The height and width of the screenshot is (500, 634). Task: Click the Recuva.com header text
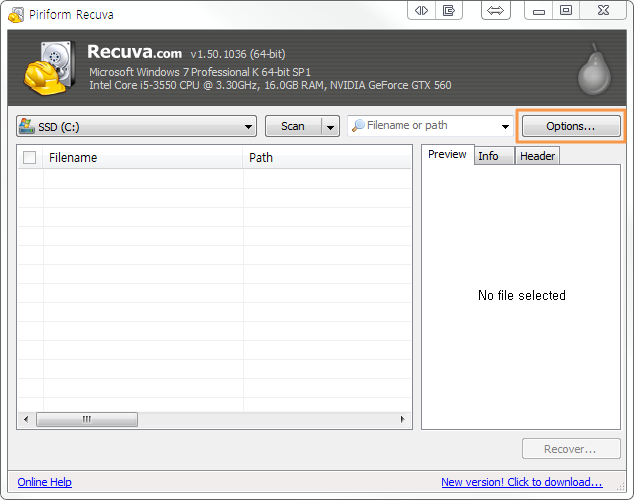[x=135, y=52]
